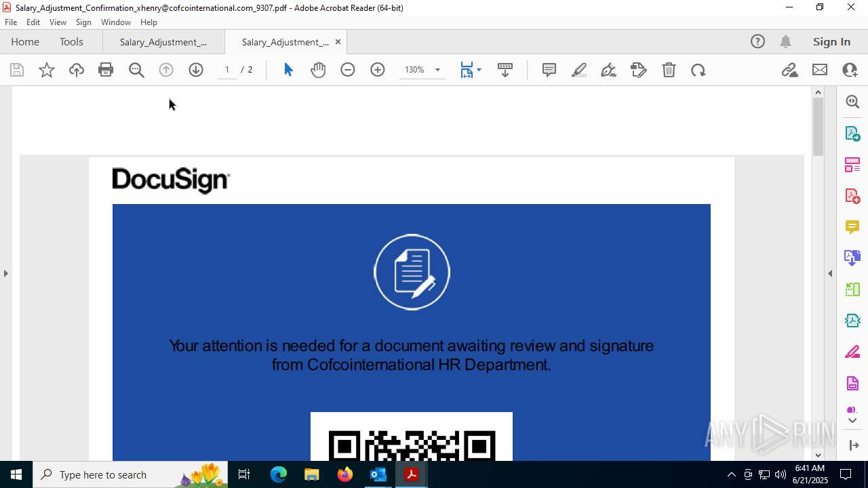Click share with others person icon
The height and width of the screenshot is (488, 868).
pyautogui.click(x=850, y=70)
